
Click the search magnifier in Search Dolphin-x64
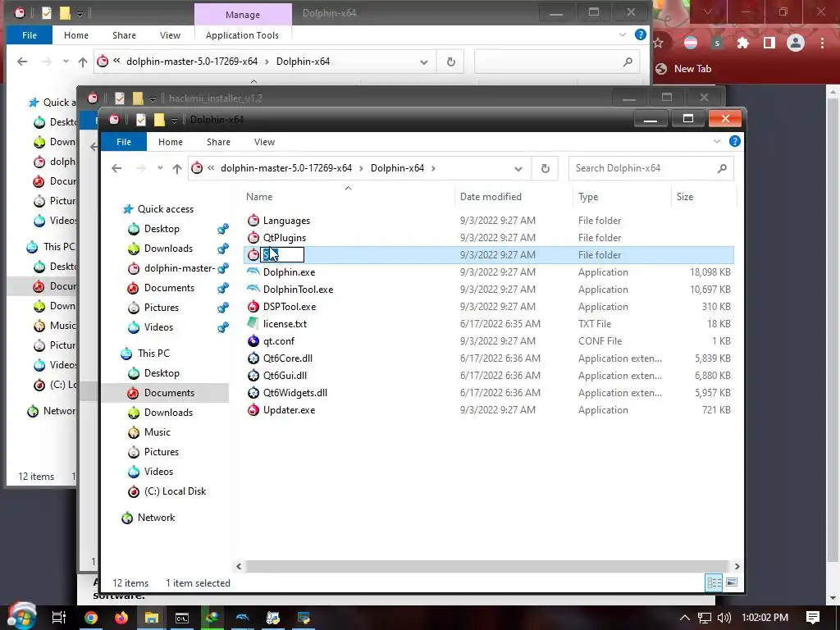click(x=722, y=168)
